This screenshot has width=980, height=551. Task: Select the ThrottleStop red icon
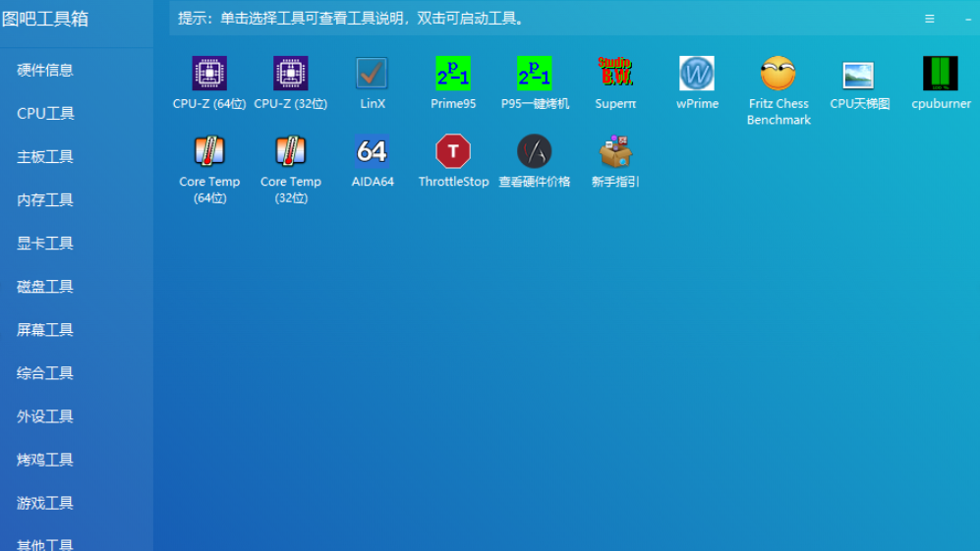tap(453, 151)
